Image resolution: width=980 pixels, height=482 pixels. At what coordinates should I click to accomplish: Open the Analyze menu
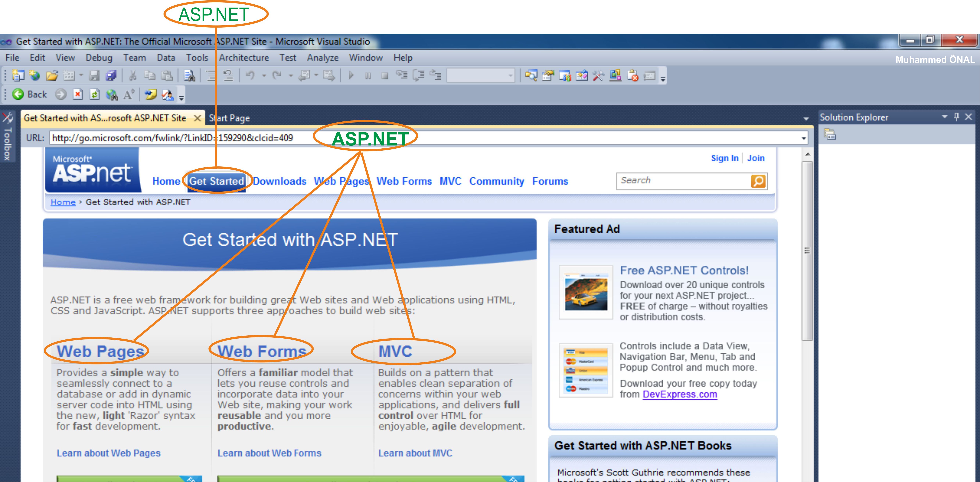coord(323,57)
